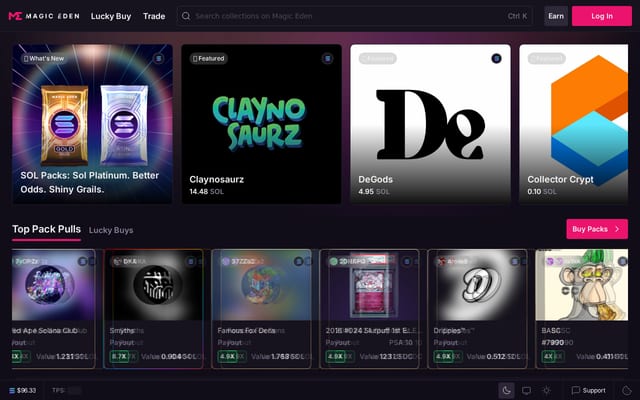Switch to light theme sun icon

547,391
